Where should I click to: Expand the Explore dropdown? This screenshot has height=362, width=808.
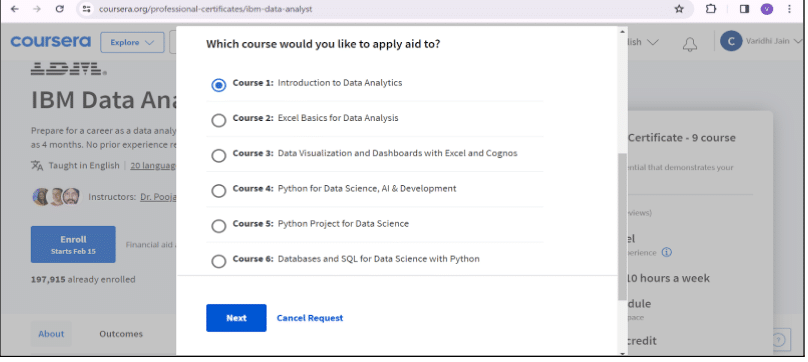[132, 42]
